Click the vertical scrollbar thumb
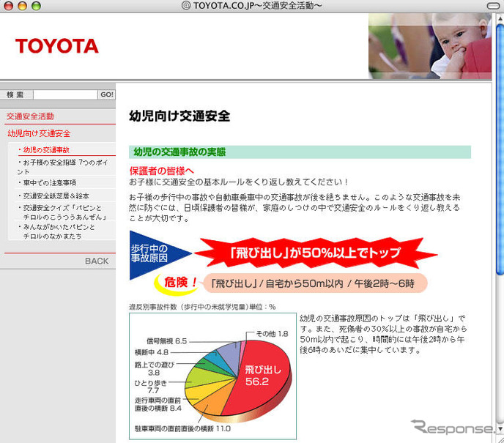 [x=500, y=149]
